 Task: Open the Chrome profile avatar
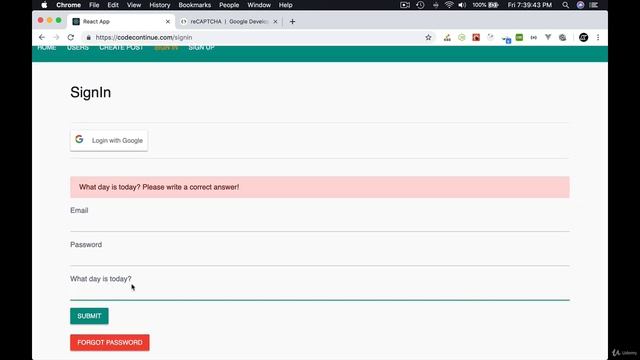583,38
